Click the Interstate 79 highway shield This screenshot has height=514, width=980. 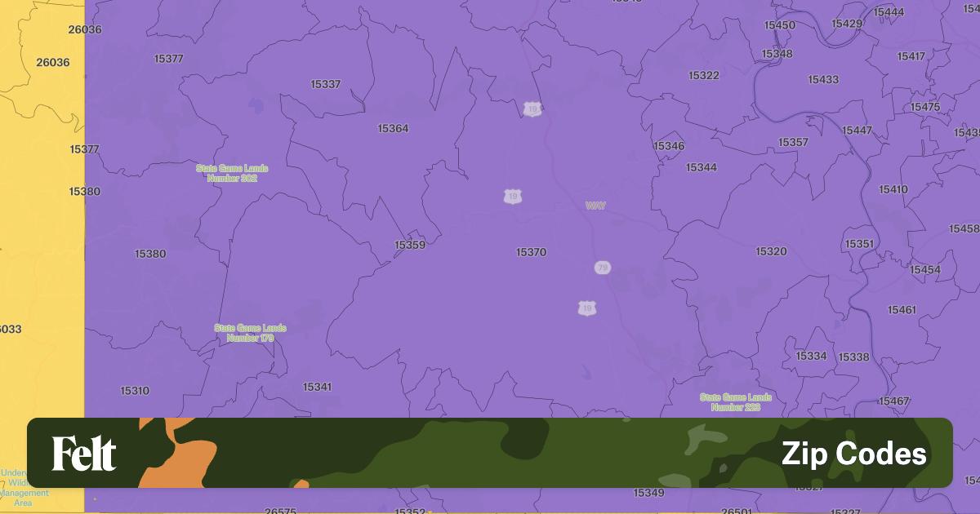click(x=602, y=268)
